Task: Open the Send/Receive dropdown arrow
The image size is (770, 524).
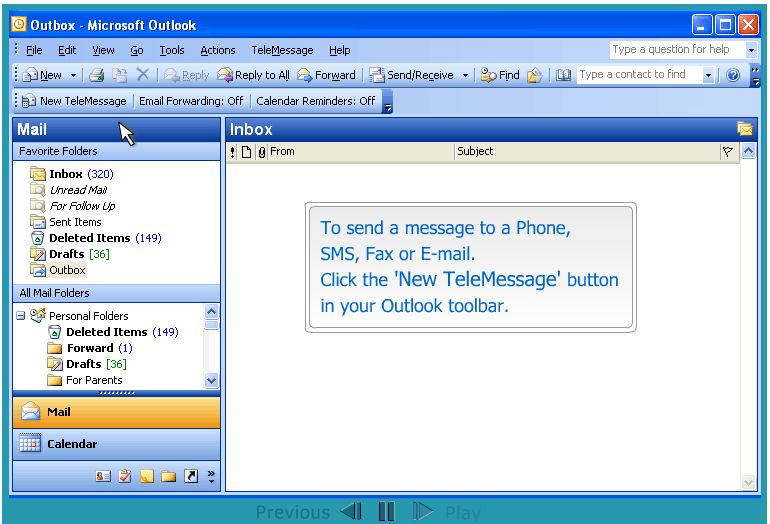Action: [x=465, y=76]
